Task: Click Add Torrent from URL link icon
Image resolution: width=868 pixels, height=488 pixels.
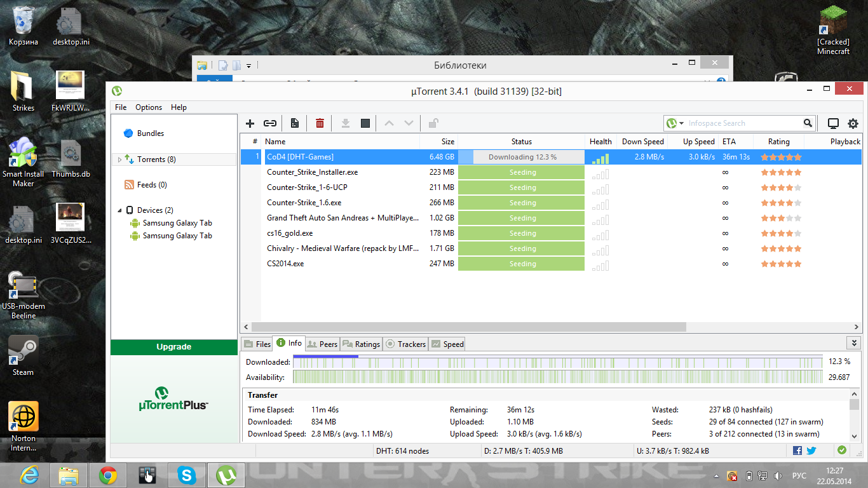Action: pyautogui.click(x=270, y=123)
